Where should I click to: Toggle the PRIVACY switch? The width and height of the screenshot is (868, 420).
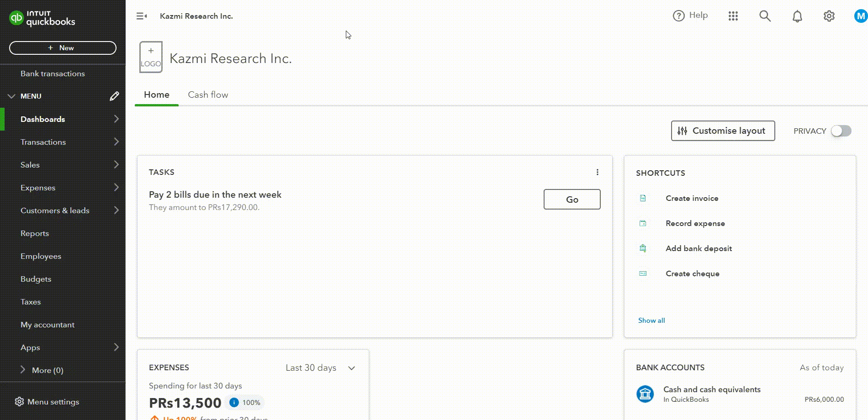point(841,131)
